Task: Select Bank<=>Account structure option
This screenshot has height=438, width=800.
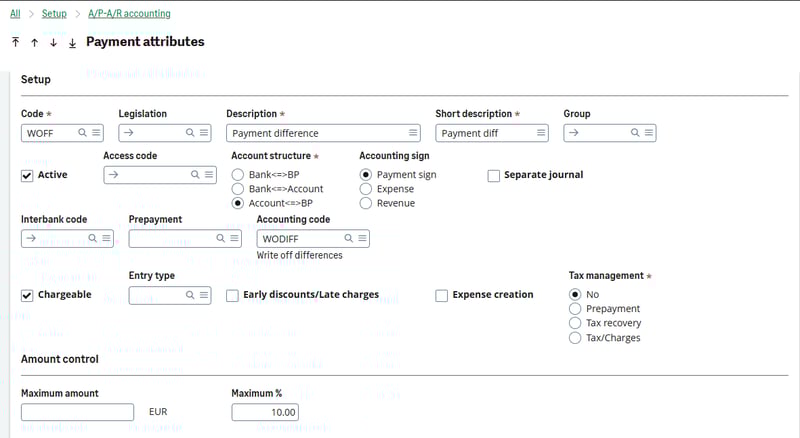Action: pyautogui.click(x=238, y=189)
